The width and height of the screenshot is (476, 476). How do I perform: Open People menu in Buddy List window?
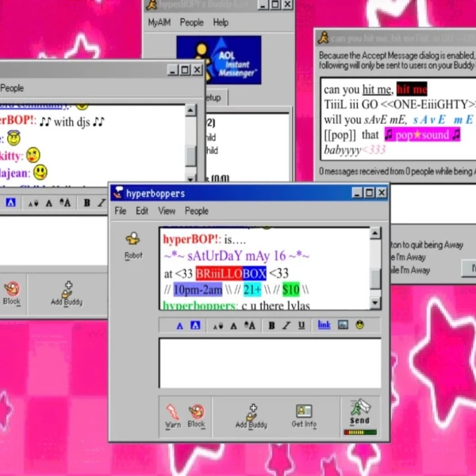click(191, 22)
